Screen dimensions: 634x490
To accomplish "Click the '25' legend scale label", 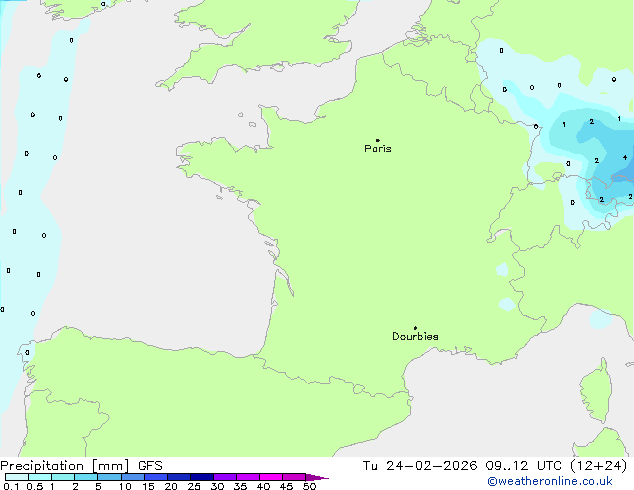I will tap(194, 486).
